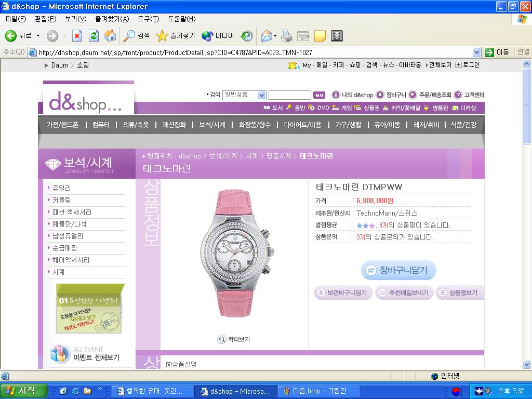This screenshot has width=532, height=399.
Task: Click the d&shop search text field
Action: tap(290, 95)
